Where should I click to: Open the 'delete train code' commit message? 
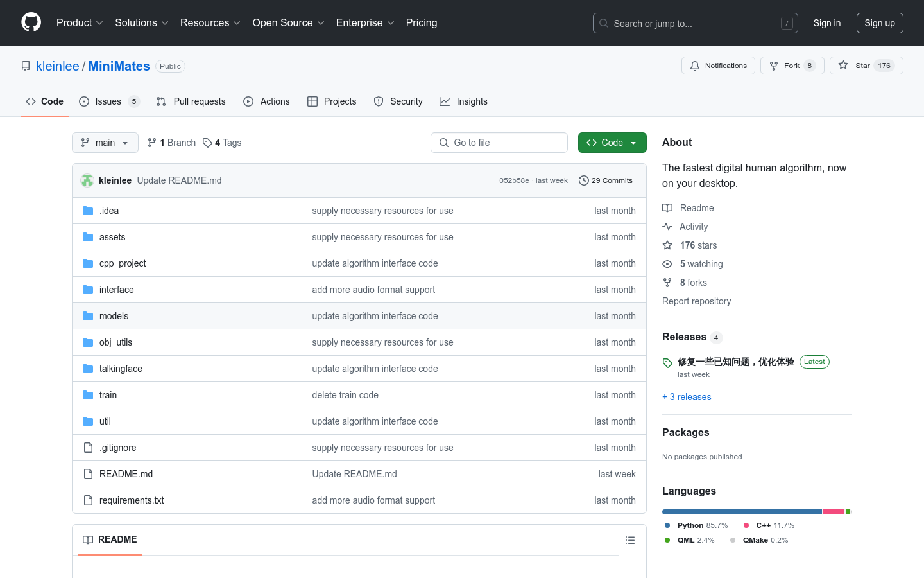(x=345, y=395)
